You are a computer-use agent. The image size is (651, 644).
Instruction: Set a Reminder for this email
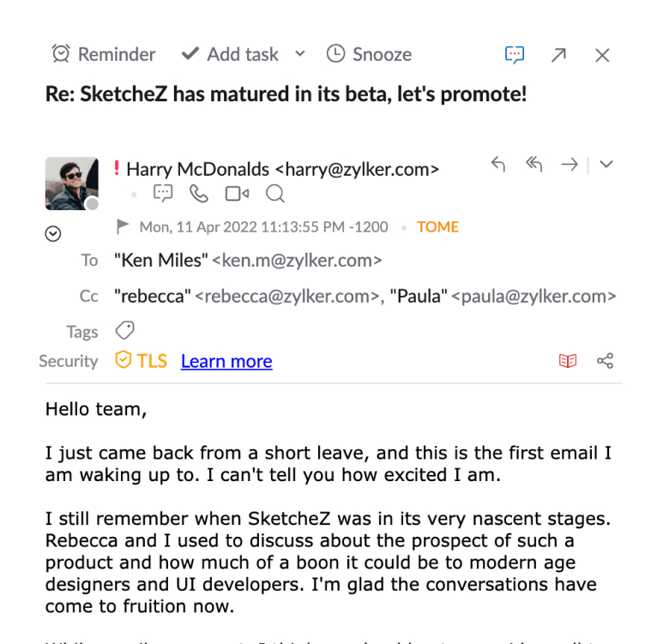coord(104,54)
